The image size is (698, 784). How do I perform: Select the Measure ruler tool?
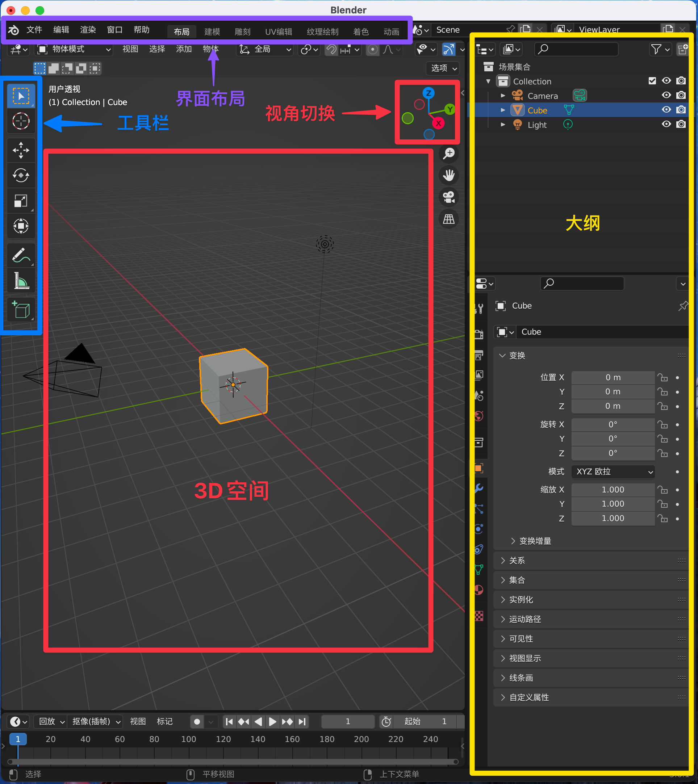tap(21, 281)
